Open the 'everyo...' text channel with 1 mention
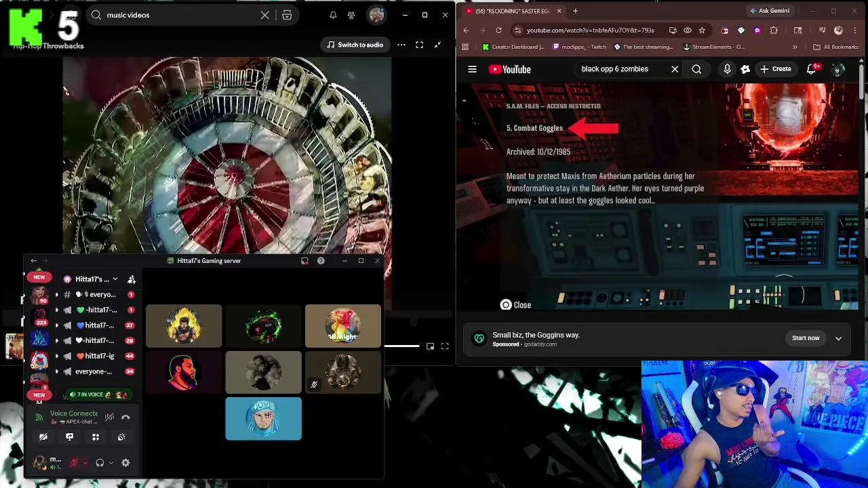 click(x=99, y=295)
